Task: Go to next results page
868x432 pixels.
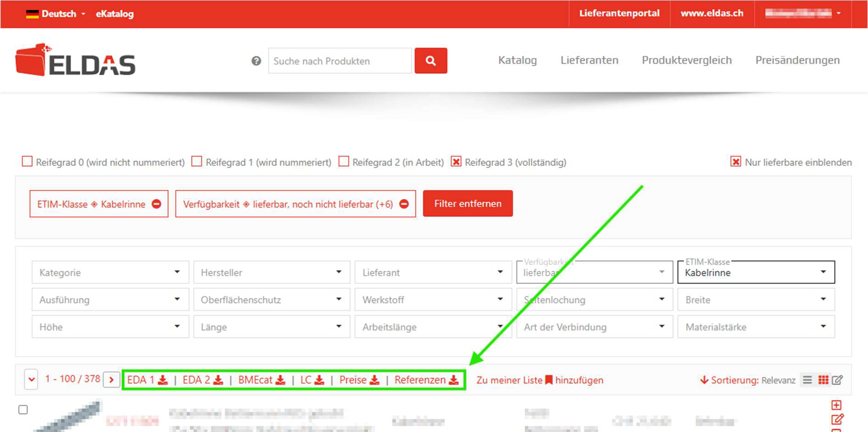Action: point(111,380)
